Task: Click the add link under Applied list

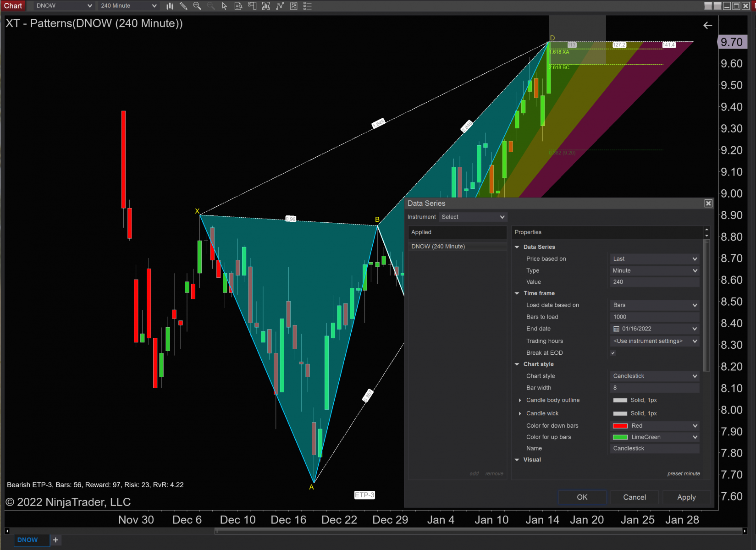Action: point(474,474)
